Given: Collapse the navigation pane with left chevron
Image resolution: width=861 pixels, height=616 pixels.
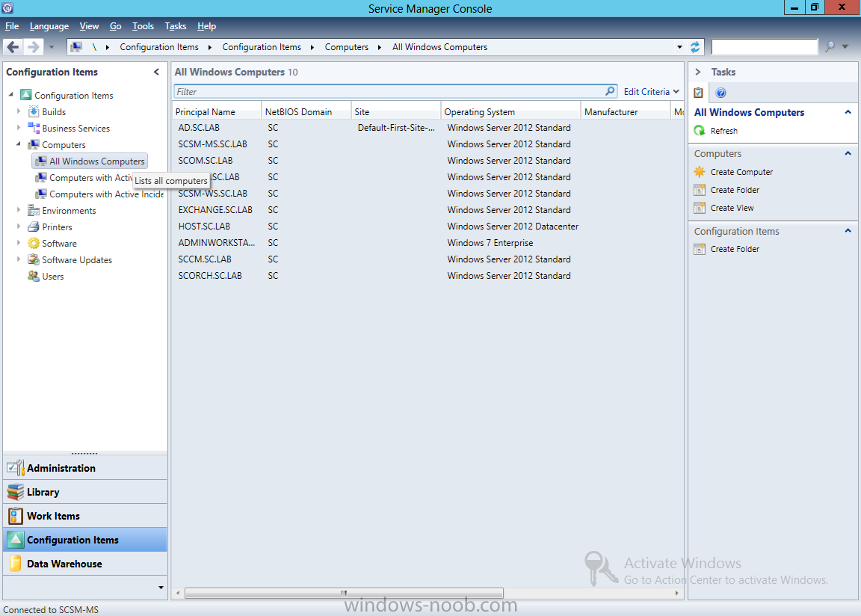Looking at the screenshot, I should (156, 72).
